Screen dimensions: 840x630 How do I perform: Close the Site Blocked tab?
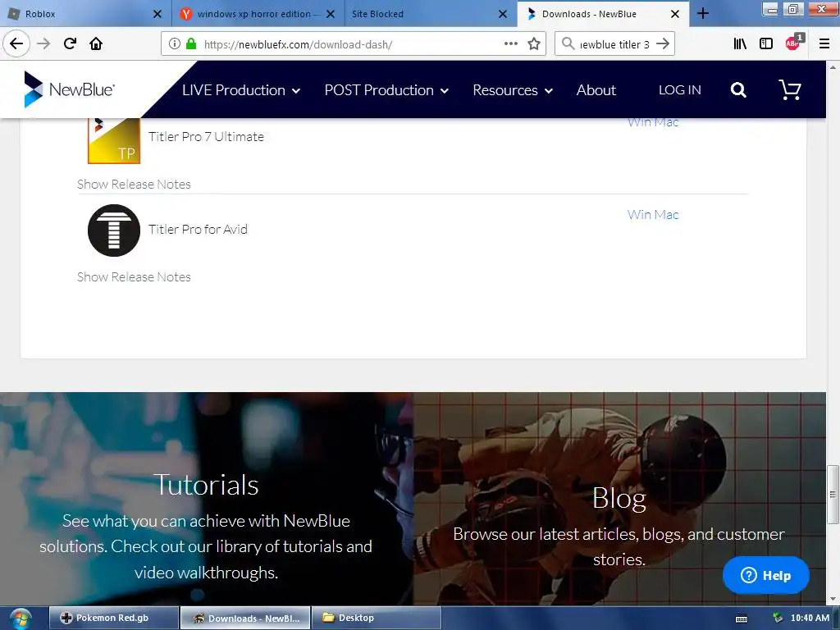click(503, 14)
